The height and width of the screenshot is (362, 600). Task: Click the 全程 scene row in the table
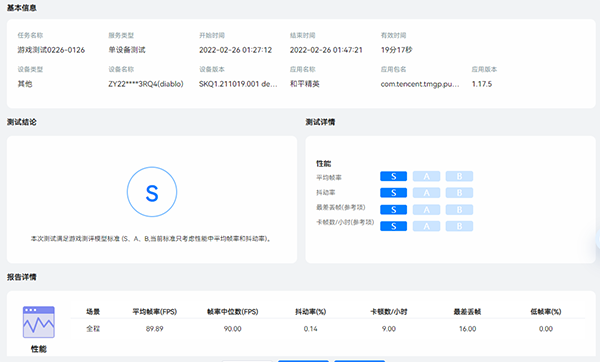click(x=328, y=329)
